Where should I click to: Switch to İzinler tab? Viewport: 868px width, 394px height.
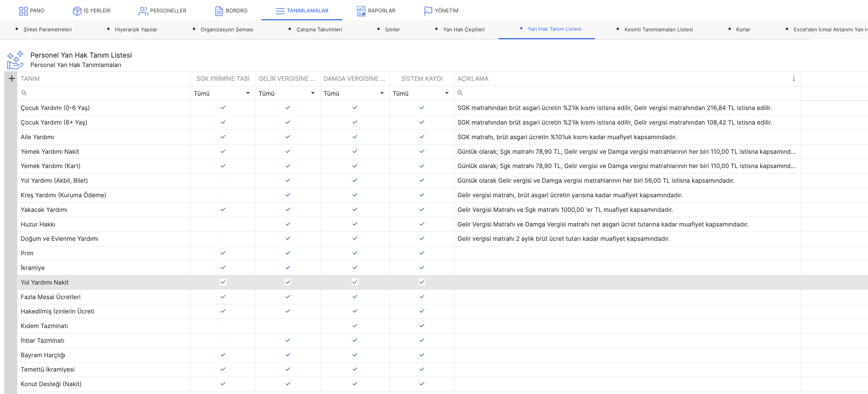click(393, 29)
